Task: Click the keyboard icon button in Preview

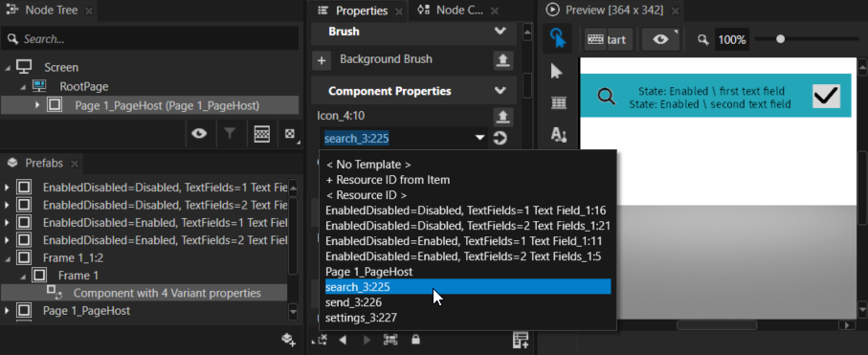Action: 595,40
